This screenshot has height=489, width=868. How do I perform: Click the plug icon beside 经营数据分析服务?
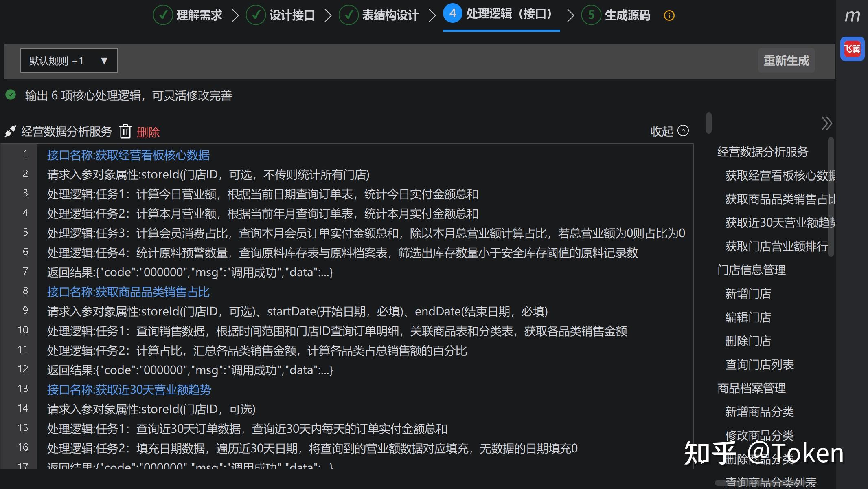click(10, 131)
